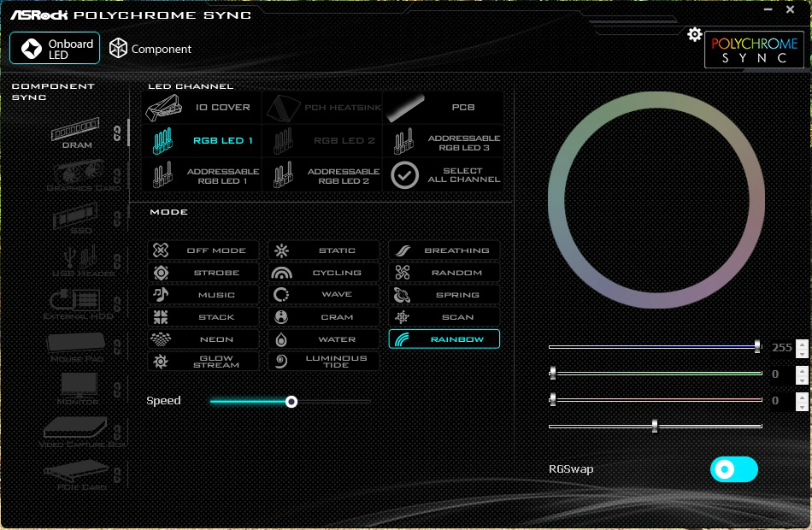Click the Speed slider handle
The height and width of the screenshot is (530, 812).
[291, 401]
